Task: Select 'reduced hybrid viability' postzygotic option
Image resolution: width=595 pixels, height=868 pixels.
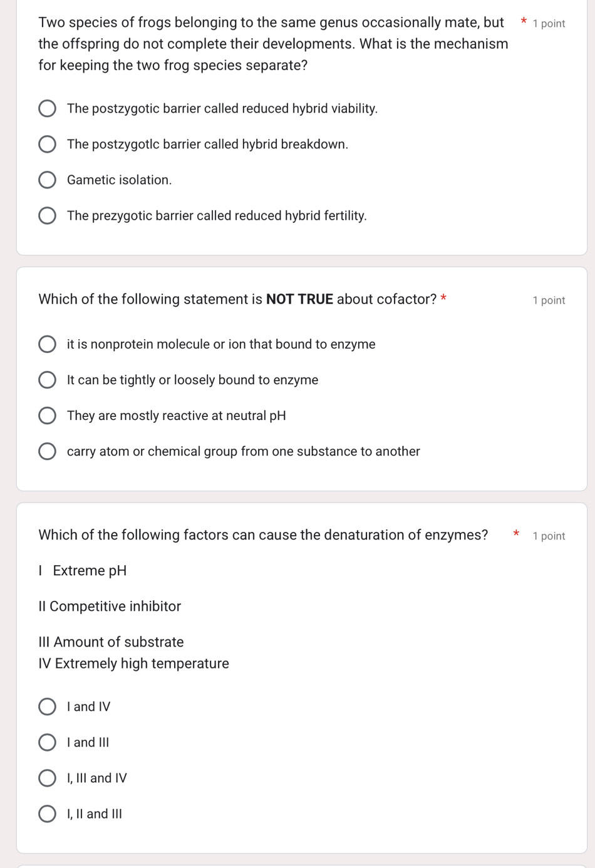Action: point(48,109)
